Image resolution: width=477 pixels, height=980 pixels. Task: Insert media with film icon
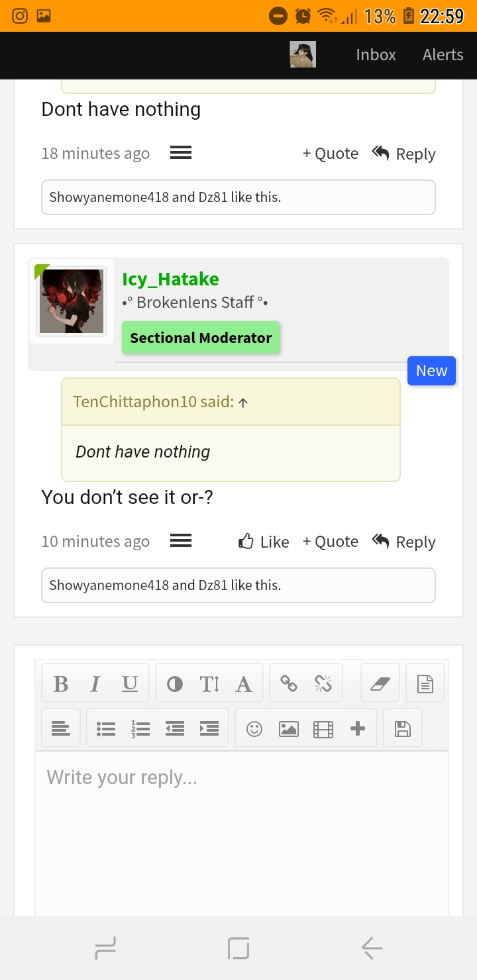[x=323, y=728]
